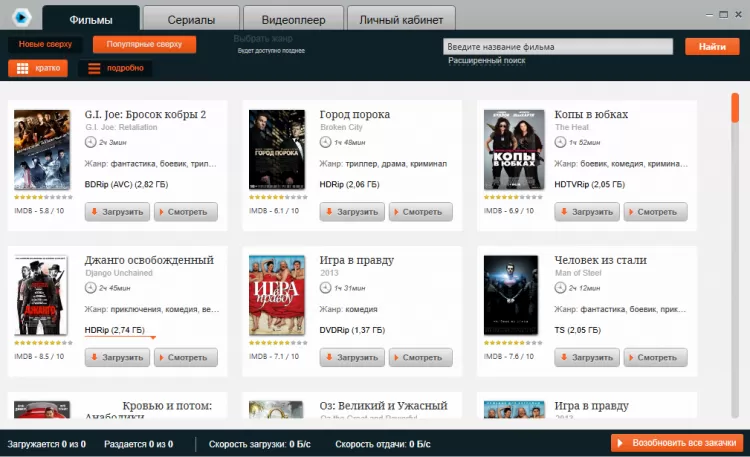This screenshot has height=457, width=750.
Task: Click the clock icon by 2ч 3мин
Action: 90,142
